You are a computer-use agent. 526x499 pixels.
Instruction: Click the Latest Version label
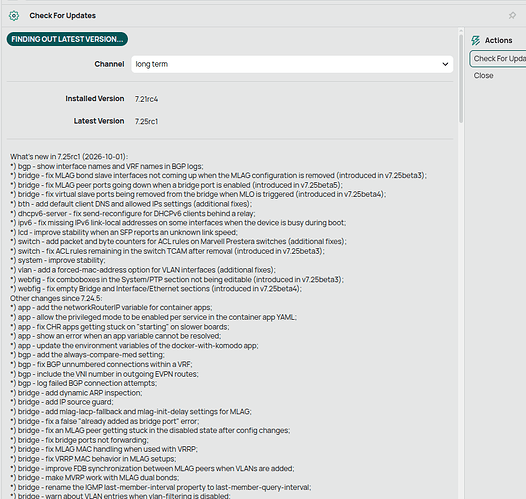click(x=99, y=121)
